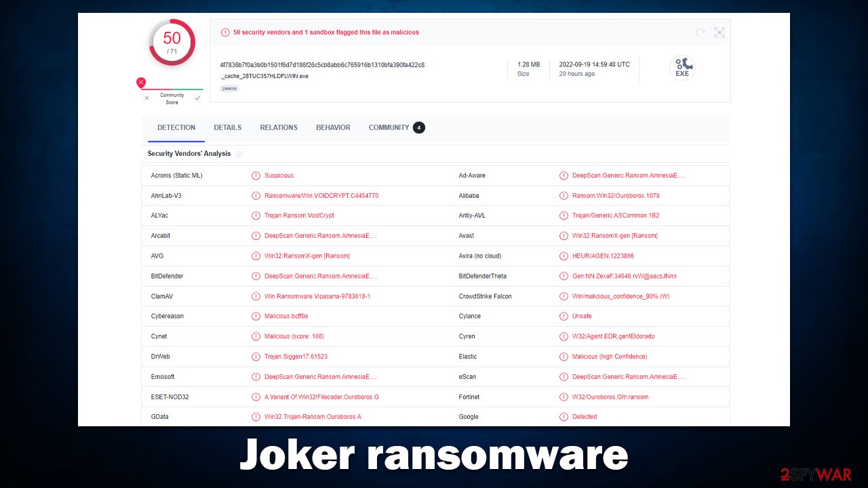Switch to the DETECTION tab
Screen dimensions: 868x488
(176, 127)
